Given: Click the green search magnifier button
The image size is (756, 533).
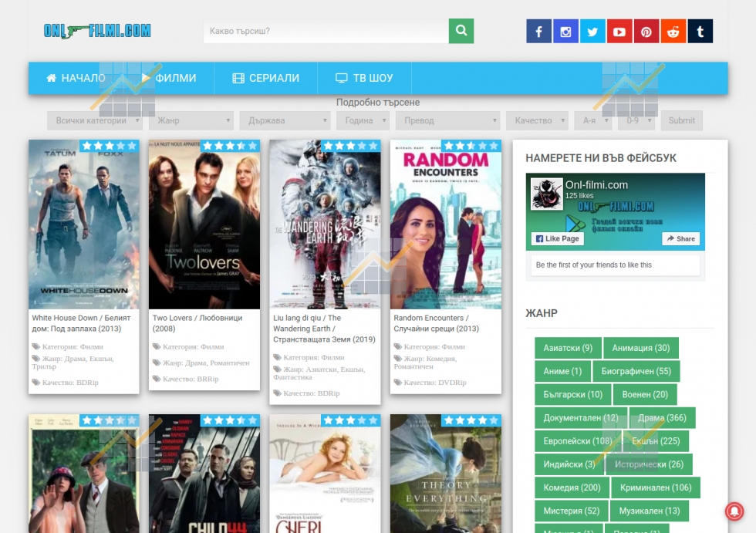Looking at the screenshot, I should coord(461,31).
